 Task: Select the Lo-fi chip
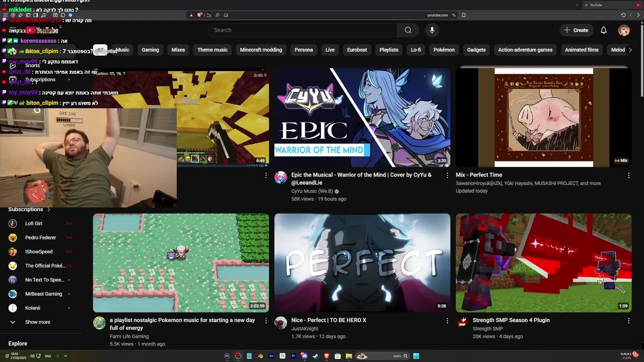pos(416,50)
